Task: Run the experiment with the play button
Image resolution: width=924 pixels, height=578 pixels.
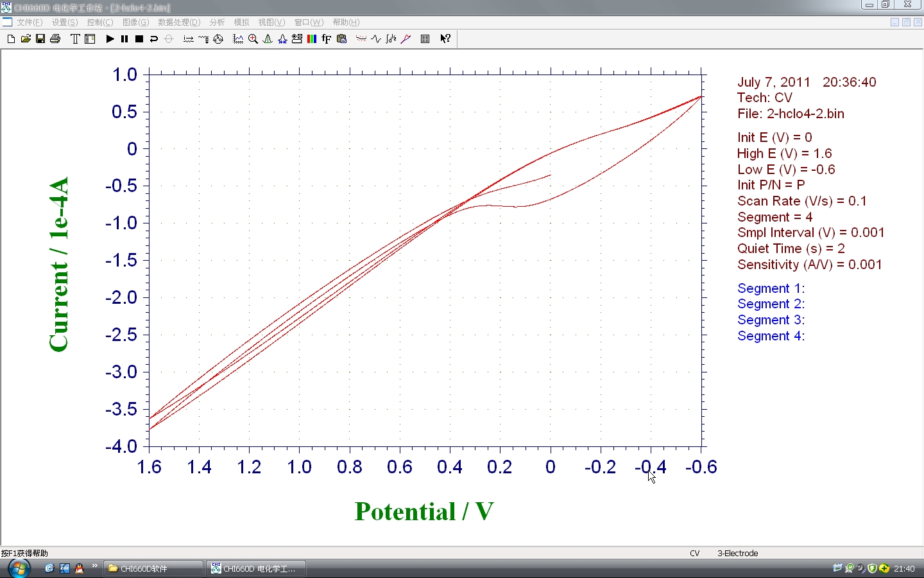Action: 110,39
